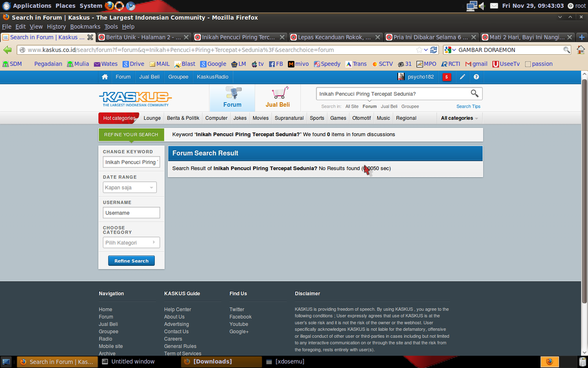This screenshot has height=368, width=588.
Task: Expand the All categories menu
Action: (x=459, y=118)
